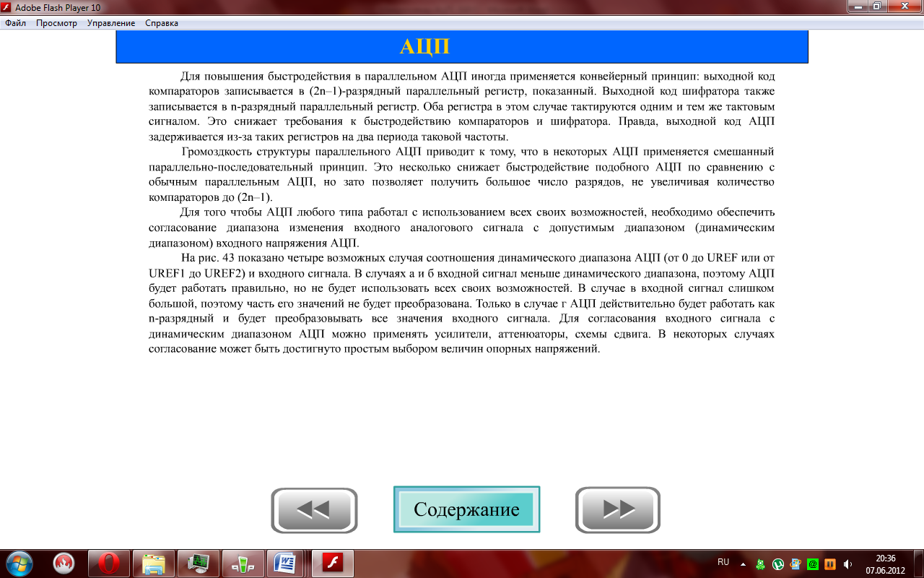924x578 pixels.
Task: Open the green network tray icon
Action: click(x=761, y=564)
